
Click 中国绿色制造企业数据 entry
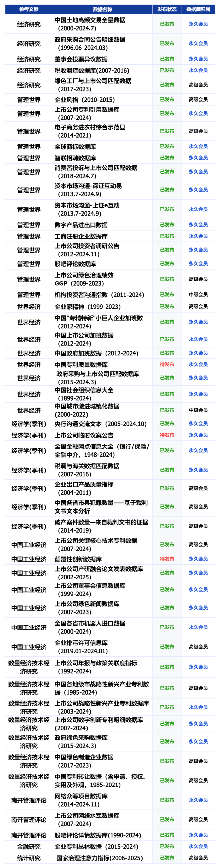pyautogui.click(x=84, y=761)
